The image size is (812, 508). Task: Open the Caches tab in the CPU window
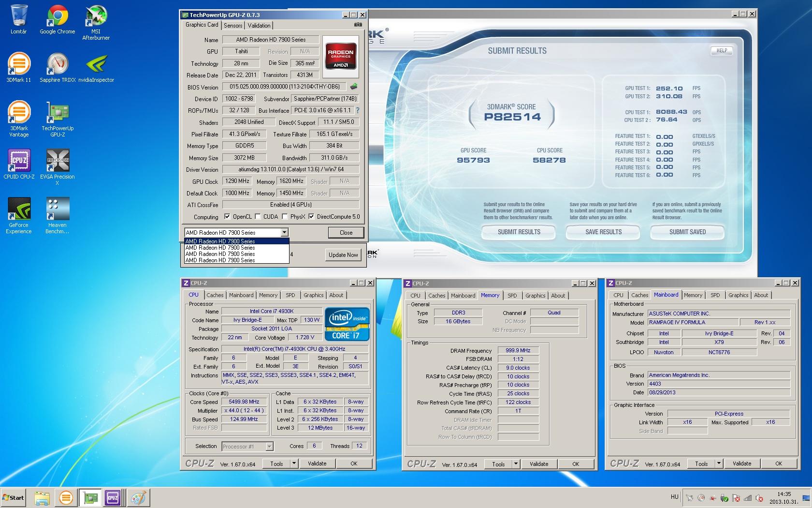point(215,295)
